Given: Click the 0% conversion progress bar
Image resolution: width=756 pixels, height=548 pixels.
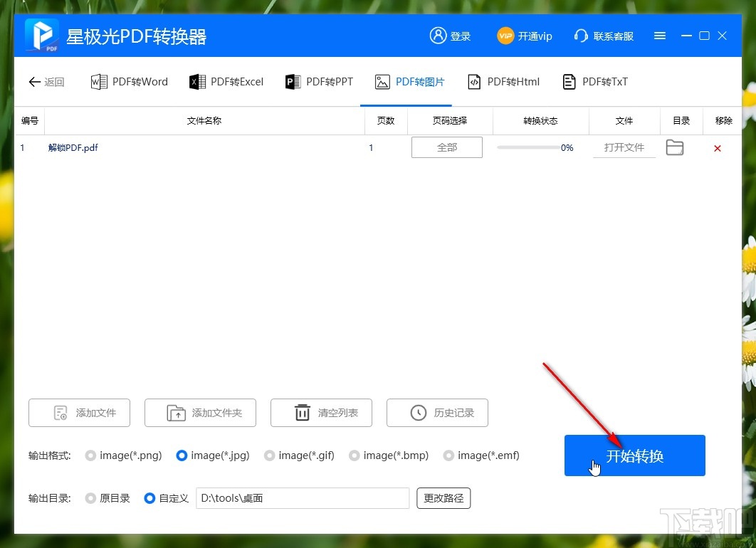Looking at the screenshot, I should [535, 147].
